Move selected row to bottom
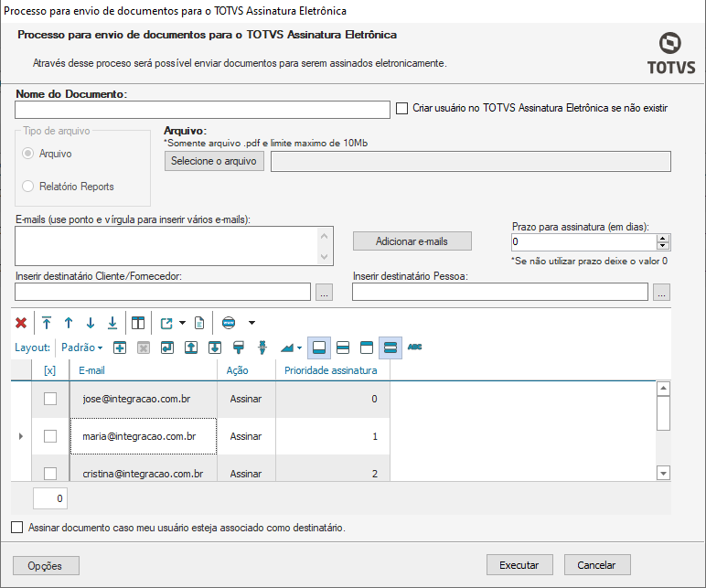This screenshot has height=588, width=706. point(112,323)
